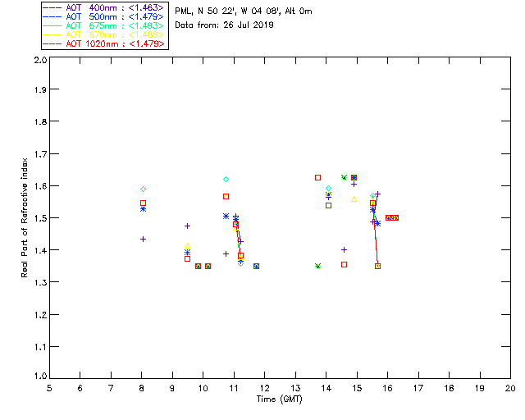Click the x-axis tick label 5

[x=49, y=388]
